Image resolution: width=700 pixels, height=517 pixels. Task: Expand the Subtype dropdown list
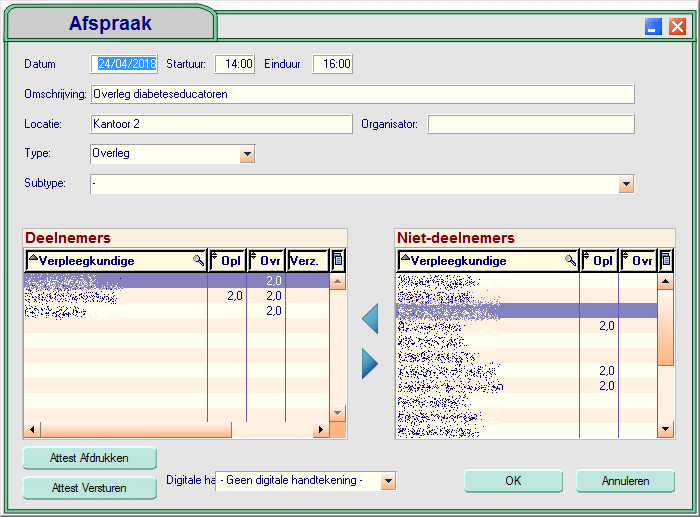(626, 184)
